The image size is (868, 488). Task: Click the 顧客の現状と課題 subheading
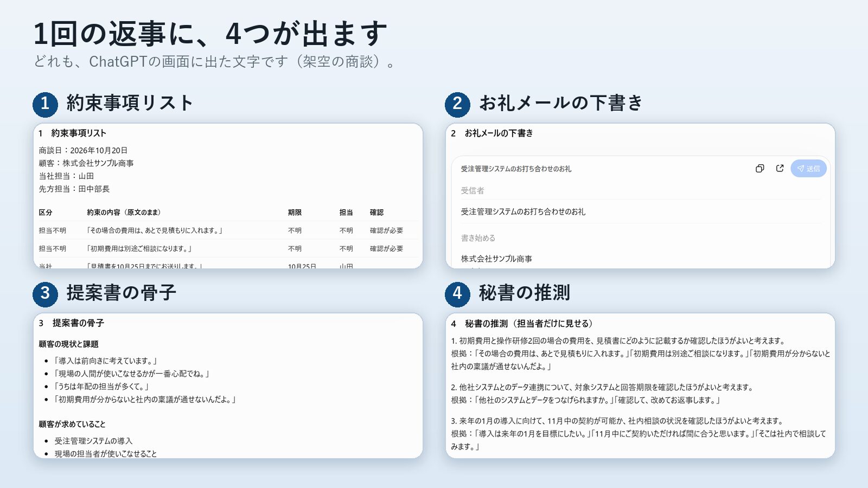(68, 344)
